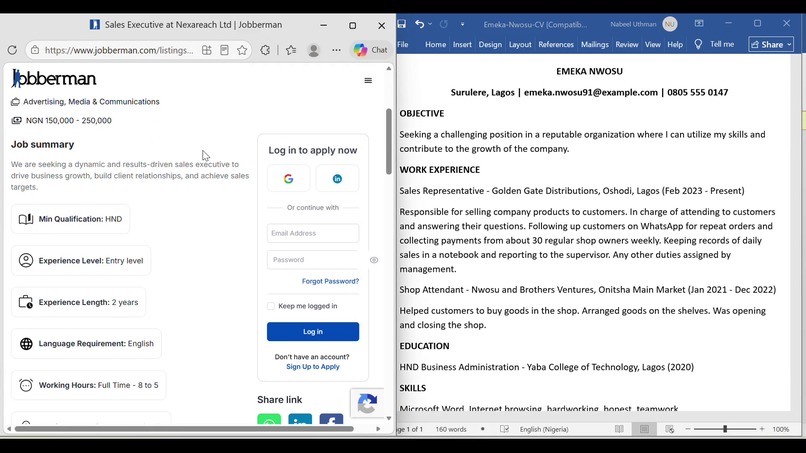Click the browser address bar URL
806x453 pixels.
(x=119, y=50)
